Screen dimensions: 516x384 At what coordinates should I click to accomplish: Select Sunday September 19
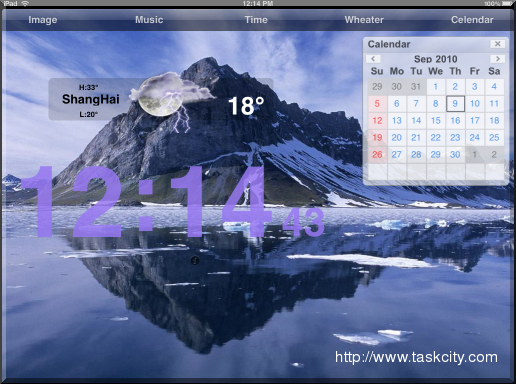pos(377,138)
